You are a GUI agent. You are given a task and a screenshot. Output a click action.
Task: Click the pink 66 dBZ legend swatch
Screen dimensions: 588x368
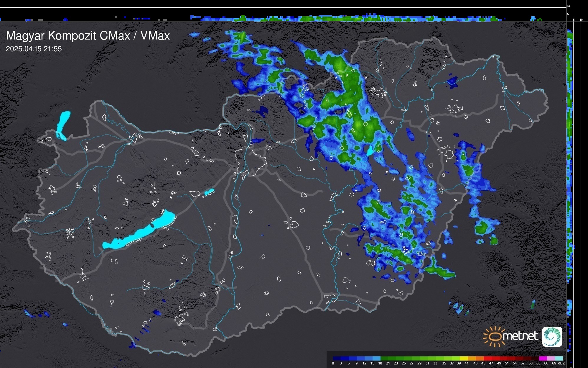[x=551, y=358]
